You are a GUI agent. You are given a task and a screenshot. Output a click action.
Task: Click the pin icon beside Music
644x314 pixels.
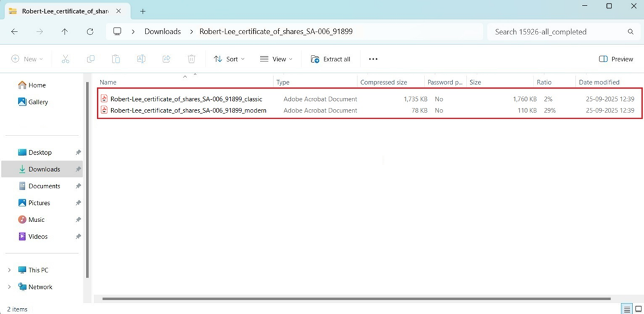click(78, 219)
